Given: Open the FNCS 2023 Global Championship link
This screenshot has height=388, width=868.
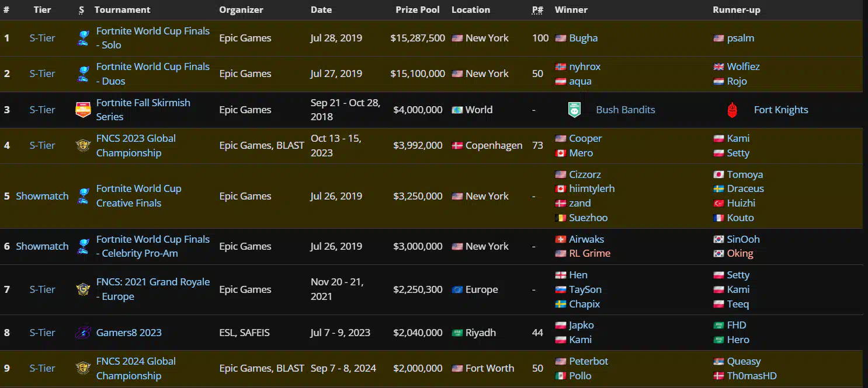Looking at the screenshot, I should tap(136, 145).
